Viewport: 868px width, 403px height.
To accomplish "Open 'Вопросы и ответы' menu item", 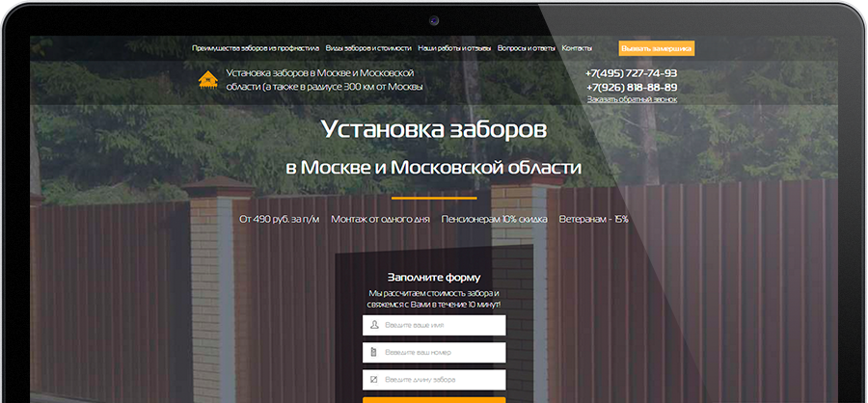I will click(x=526, y=48).
